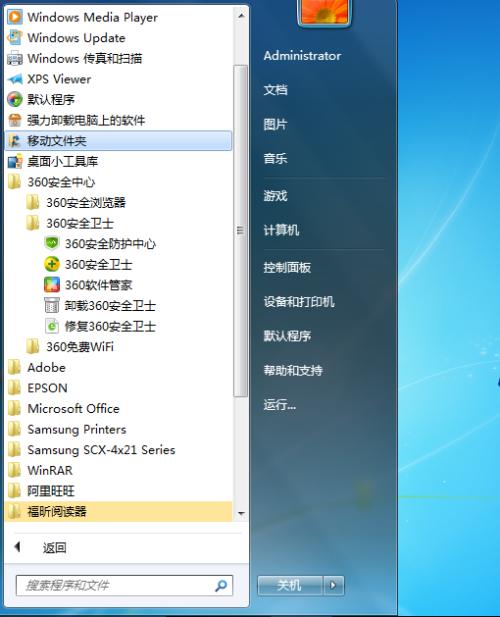Click the 关机 shutdown button
The height and width of the screenshot is (617, 500).
pyautogui.click(x=290, y=585)
